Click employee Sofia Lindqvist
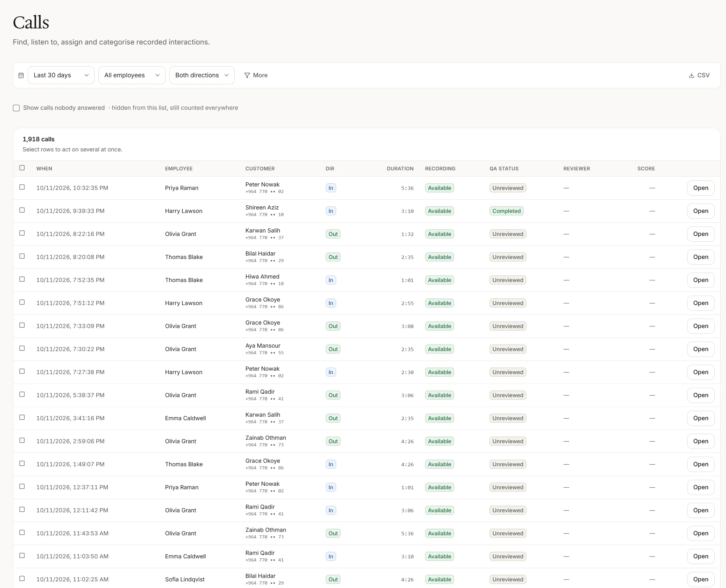The width and height of the screenshot is (726, 588). [185, 579]
